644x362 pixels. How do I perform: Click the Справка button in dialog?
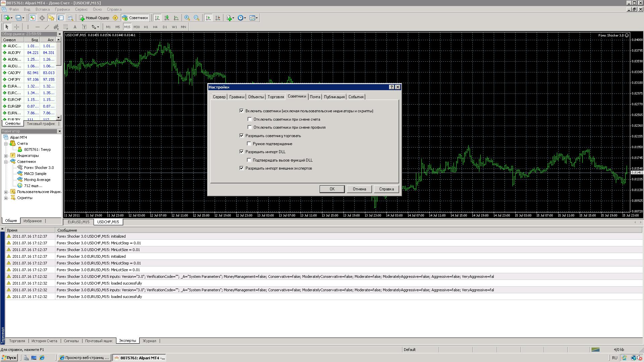click(386, 189)
